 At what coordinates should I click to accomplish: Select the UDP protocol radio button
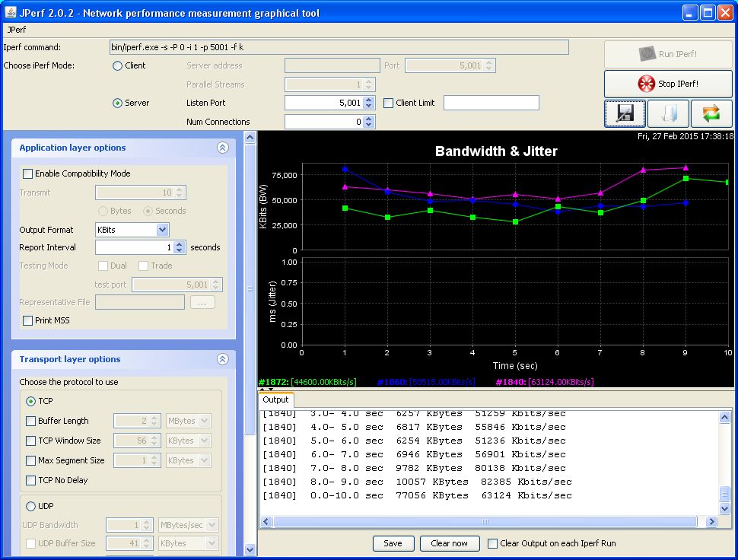tap(31, 506)
